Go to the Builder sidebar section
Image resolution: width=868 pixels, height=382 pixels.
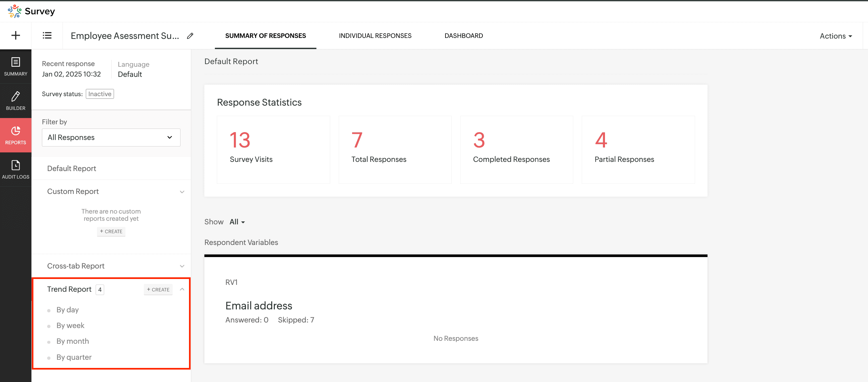click(x=15, y=101)
